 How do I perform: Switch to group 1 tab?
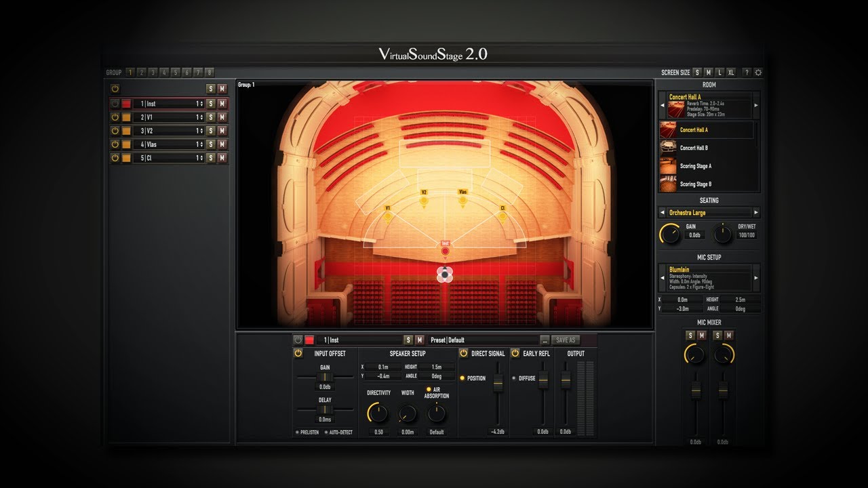click(130, 73)
